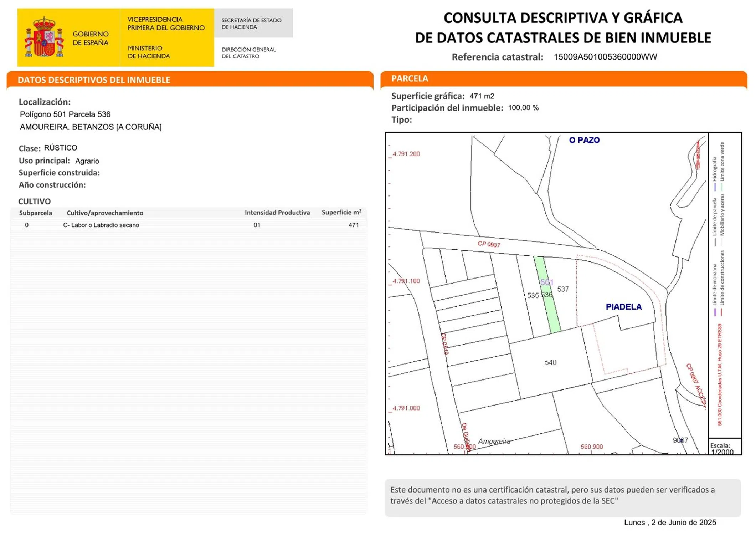
Task: Click the DIRECCIÓN GENERAL DEL CATASTRO logo text
Action: click(248, 53)
